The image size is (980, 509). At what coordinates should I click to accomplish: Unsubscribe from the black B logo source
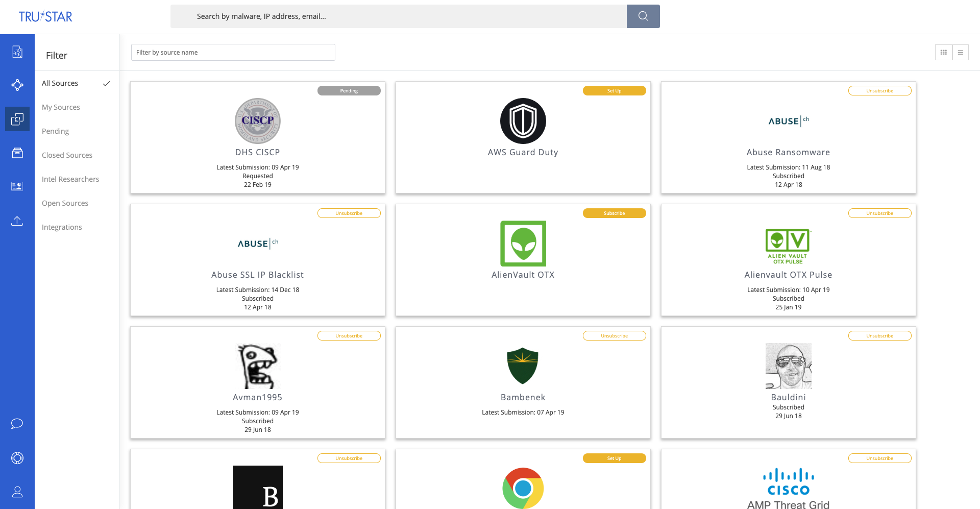[349, 458]
